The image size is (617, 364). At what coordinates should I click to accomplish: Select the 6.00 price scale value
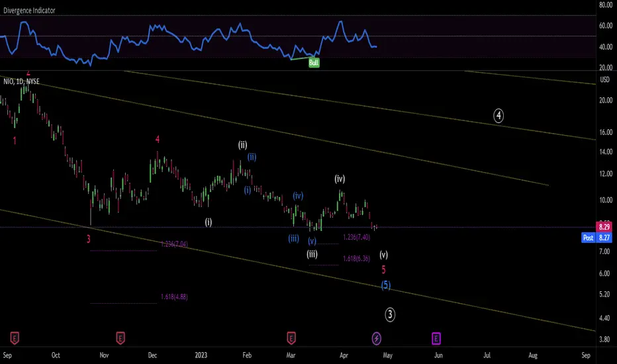(606, 273)
